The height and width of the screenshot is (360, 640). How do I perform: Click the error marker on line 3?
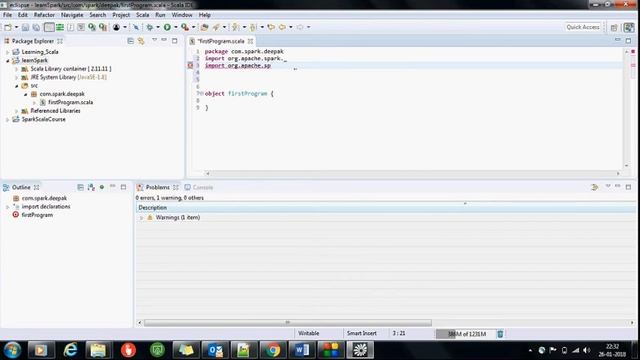tap(190, 65)
